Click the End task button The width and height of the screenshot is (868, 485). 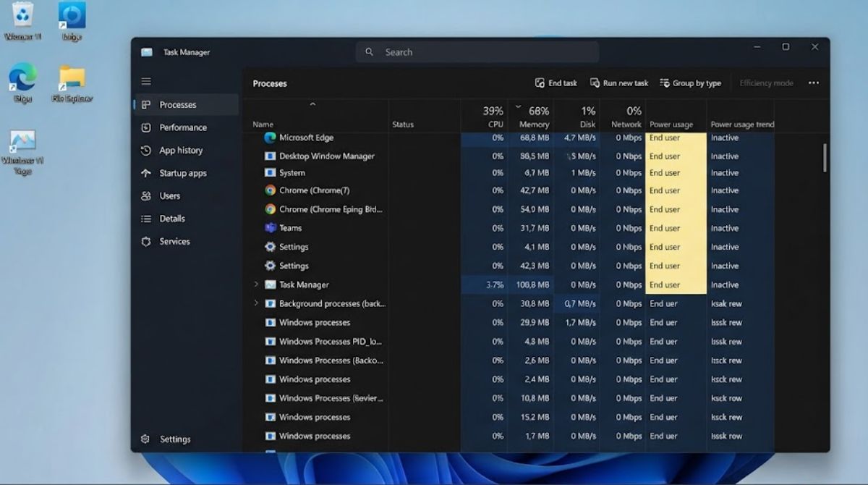pyautogui.click(x=556, y=83)
